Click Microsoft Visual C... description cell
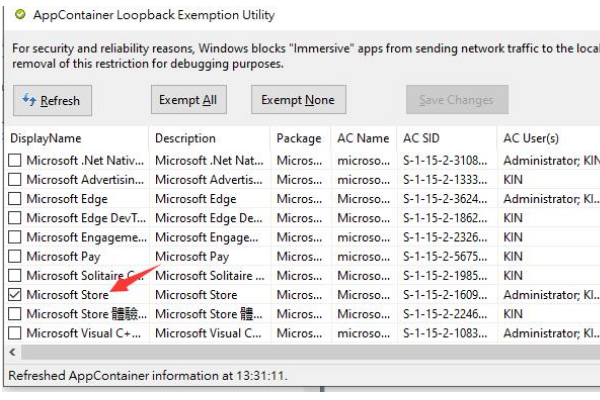 [x=209, y=333]
